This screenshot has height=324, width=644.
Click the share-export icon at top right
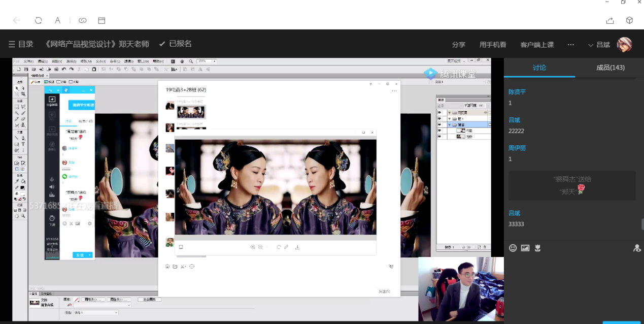tap(610, 20)
